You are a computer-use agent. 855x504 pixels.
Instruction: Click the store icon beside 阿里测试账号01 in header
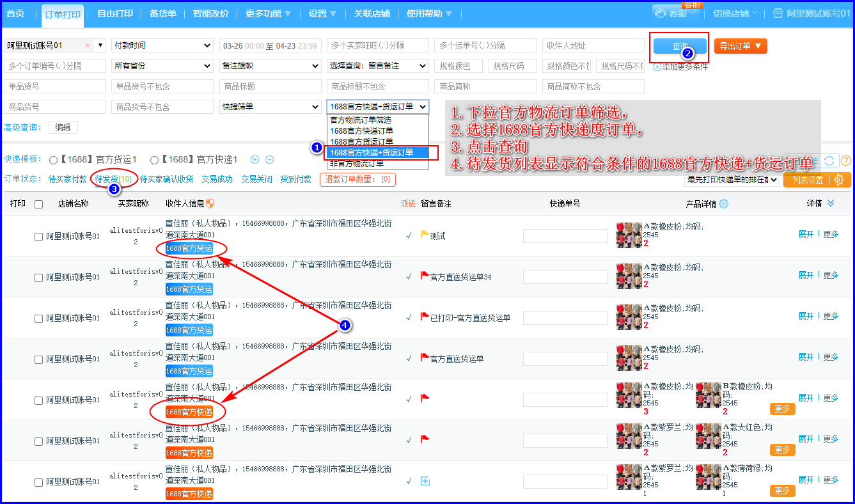coord(778,13)
